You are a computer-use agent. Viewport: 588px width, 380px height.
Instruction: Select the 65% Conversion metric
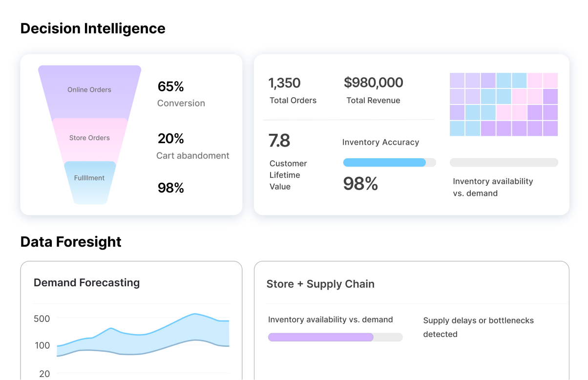[x=181, y=94]
